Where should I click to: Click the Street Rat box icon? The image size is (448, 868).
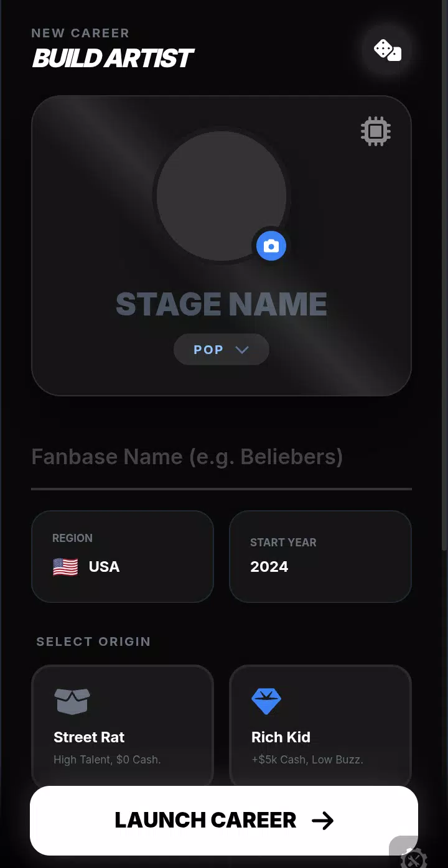pyautogui.click(x=72, y=701)
